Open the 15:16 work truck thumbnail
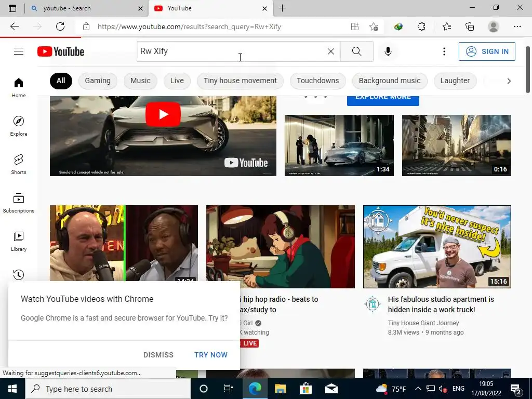The width and height of the screenshot is (532, 399). [x=437, y=247]
